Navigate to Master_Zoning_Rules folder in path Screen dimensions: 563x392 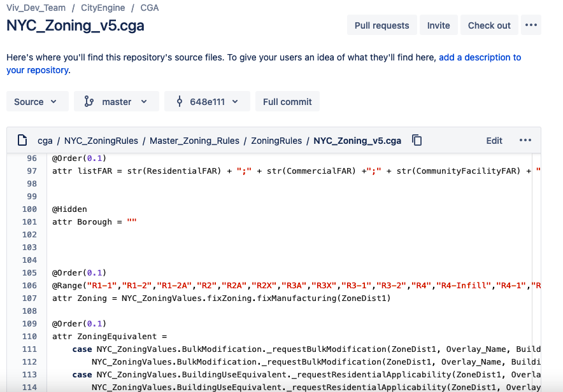click(194, 141)
